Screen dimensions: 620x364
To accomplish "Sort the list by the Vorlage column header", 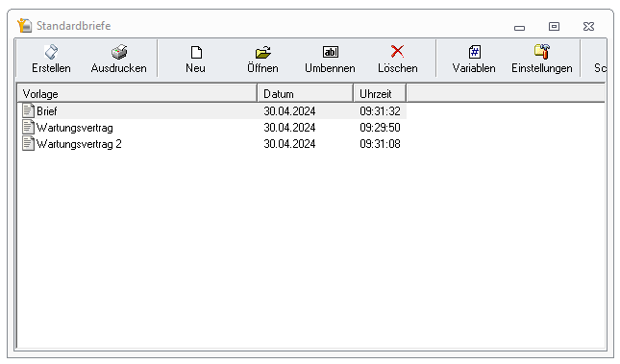I will tap(137, 94).
